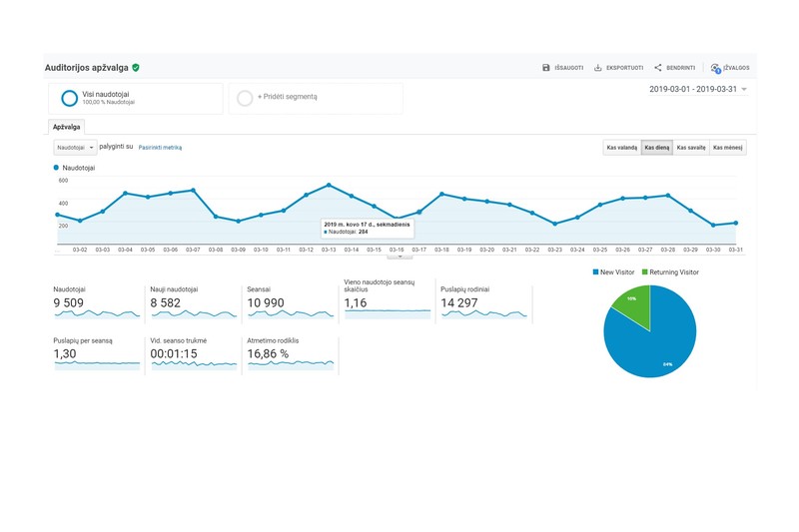Select the Kas dieną interval tab
Image resolution: width=799 pixels, height=532 pixels.
point(657,148)
